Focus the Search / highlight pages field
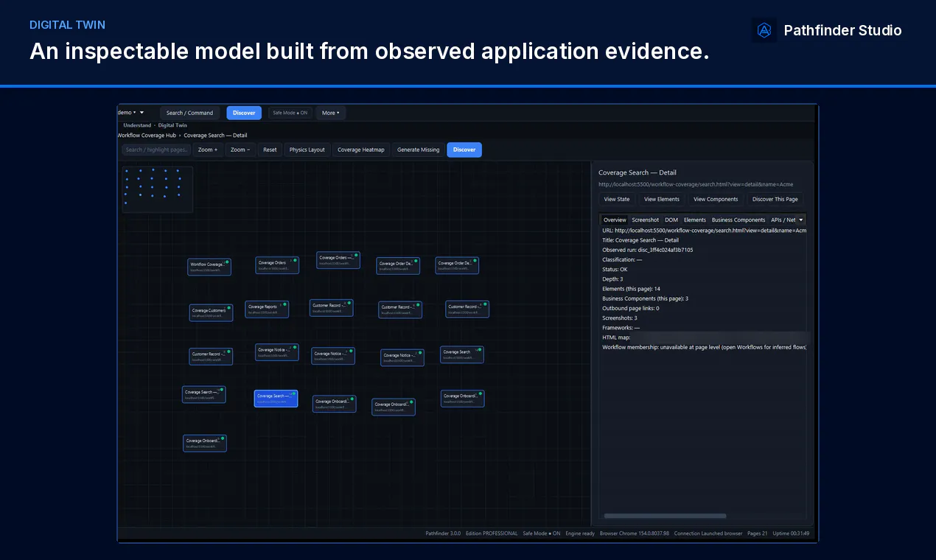936x560 pixels. 156,150
